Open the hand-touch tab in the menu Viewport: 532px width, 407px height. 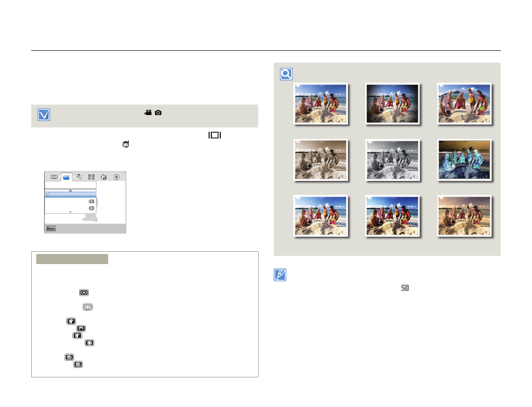pyautogui.click(x=79, y=176)
